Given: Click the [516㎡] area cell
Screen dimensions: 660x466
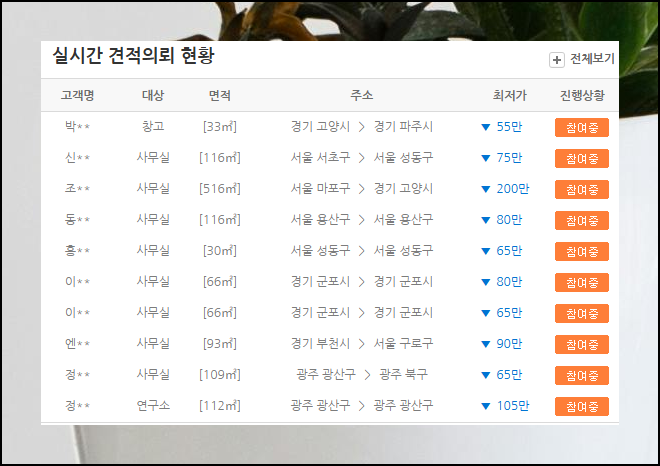Looking at the screenshot, I should (x=220, y=189).
